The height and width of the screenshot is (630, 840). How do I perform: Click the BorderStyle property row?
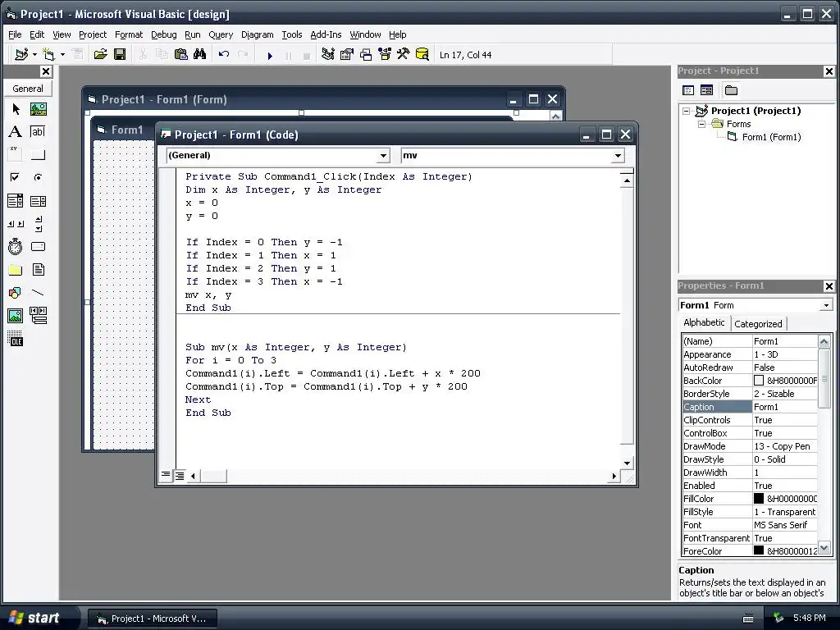[x=750, y=394]
